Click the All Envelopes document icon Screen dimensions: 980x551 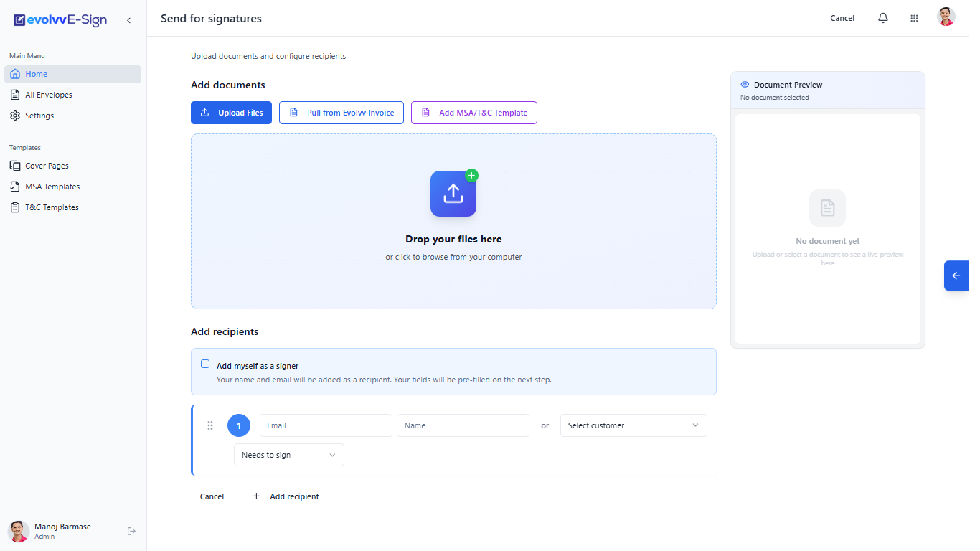point(15,95)
